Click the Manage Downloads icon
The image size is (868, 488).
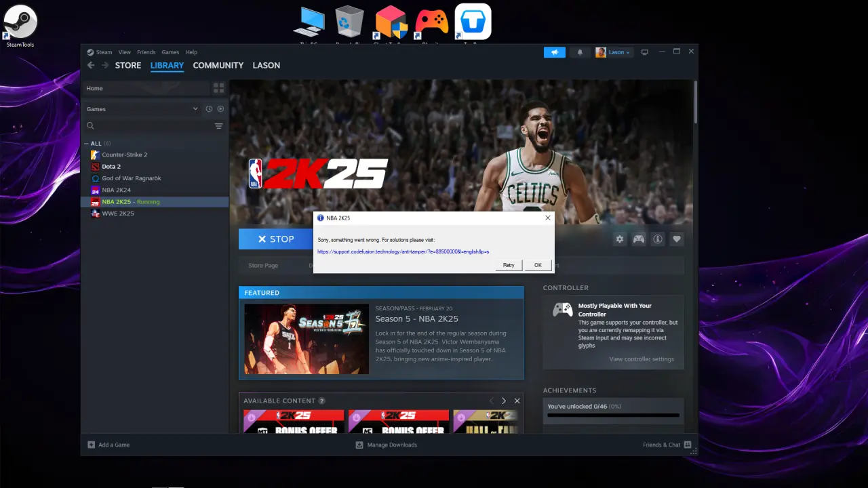pos(360,445)
